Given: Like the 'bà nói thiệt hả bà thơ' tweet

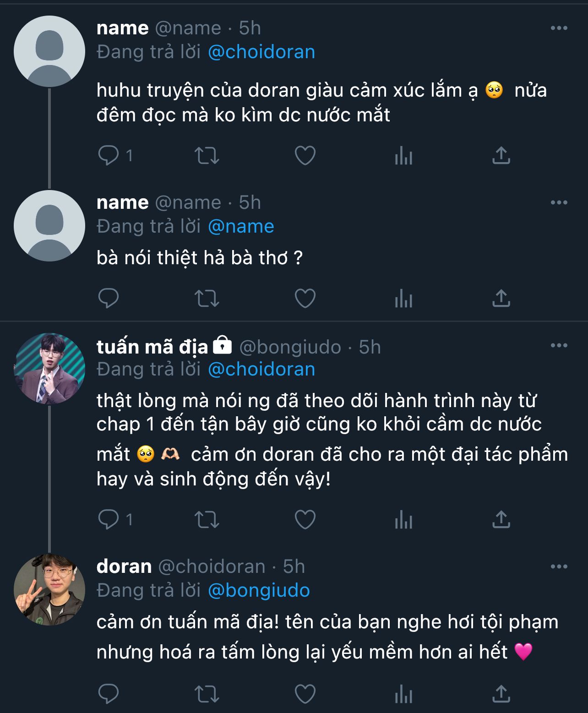Looking at the screenshot, I should (x=305, y=299).
